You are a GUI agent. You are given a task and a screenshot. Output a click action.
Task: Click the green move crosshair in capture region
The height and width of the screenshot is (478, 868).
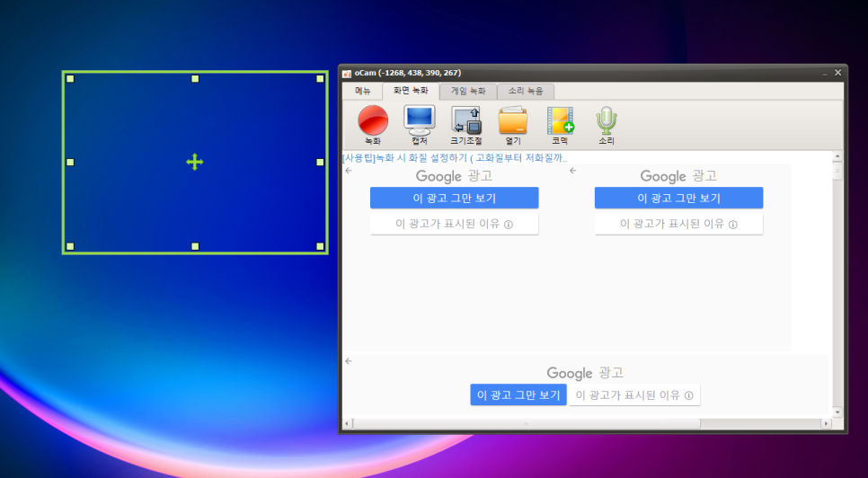pyautogui.click(x=195, y=162)
